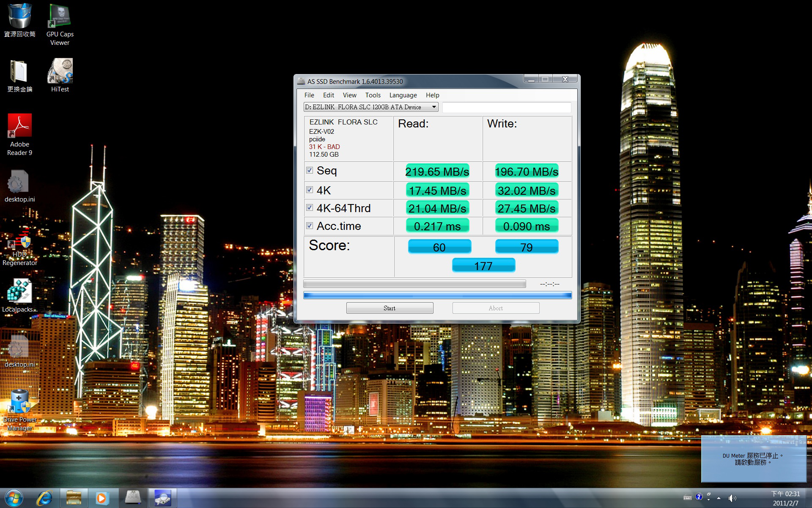812x508 pixels.
Task: Click 4K-64Thrd write value 27.45 MB/s
Action: pyautogui.click(x=527, y=208)
